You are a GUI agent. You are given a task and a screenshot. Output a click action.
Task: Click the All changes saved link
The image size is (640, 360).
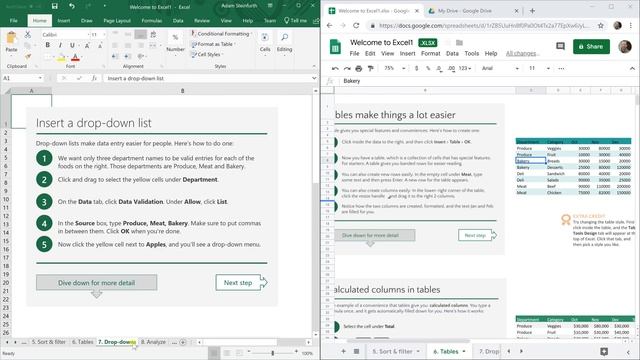(x=522, y=53)
